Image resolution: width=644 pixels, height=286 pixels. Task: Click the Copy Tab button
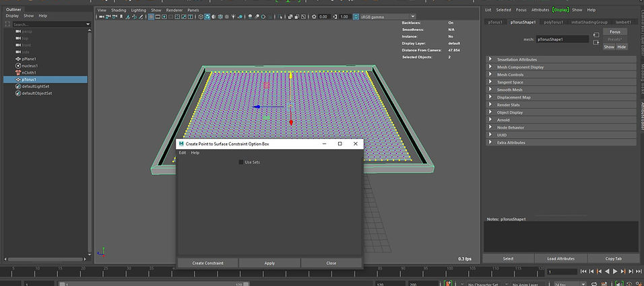[613, 258]
